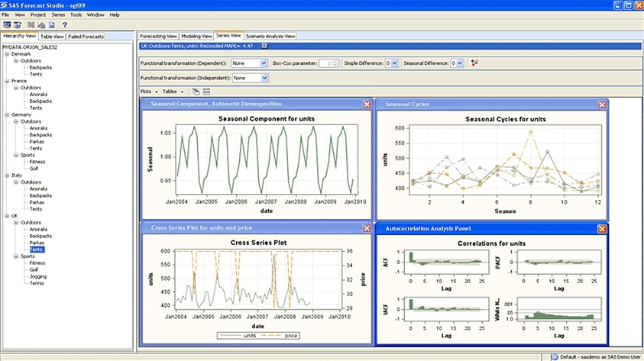The height and width of the screenshot is (361, 644).
Task: Click the blue document toolbar icon
Action: (52, 25)
